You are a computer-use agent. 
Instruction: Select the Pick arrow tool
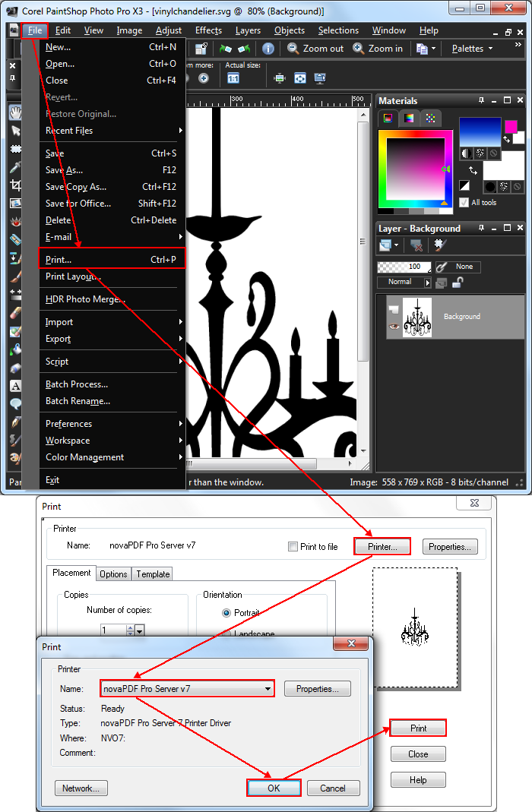[15, 131]
